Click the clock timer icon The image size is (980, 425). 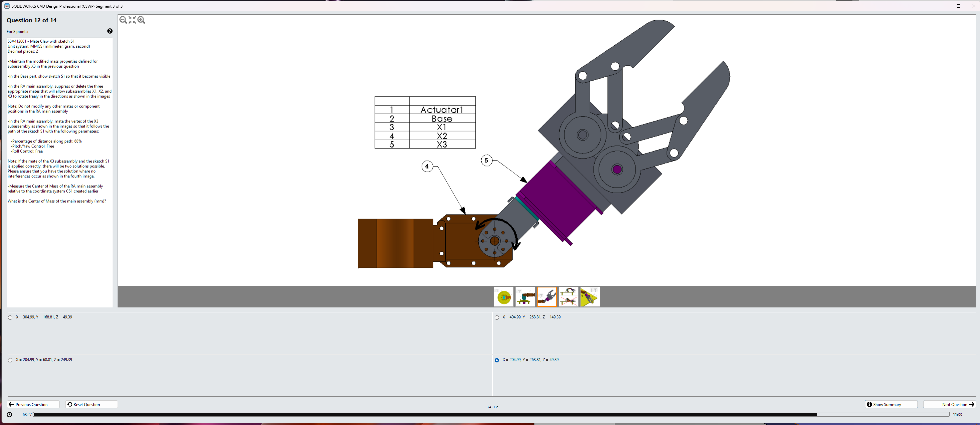(x=10, y=414)
